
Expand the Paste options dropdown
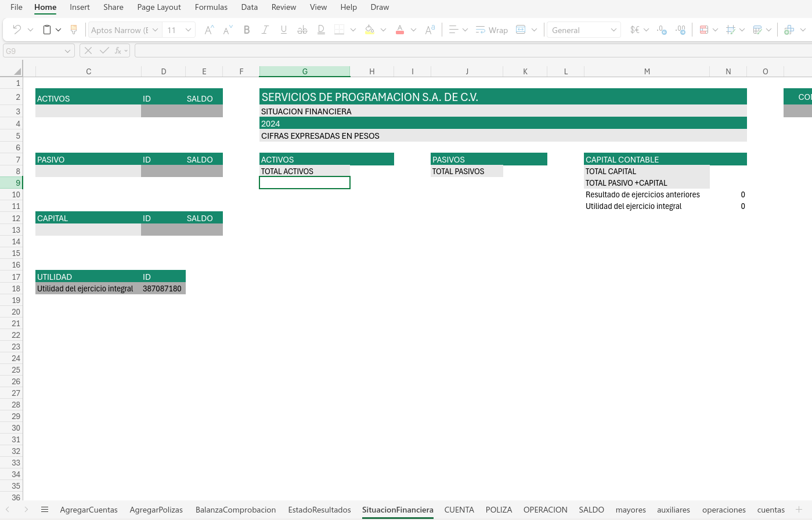[59, 30]
